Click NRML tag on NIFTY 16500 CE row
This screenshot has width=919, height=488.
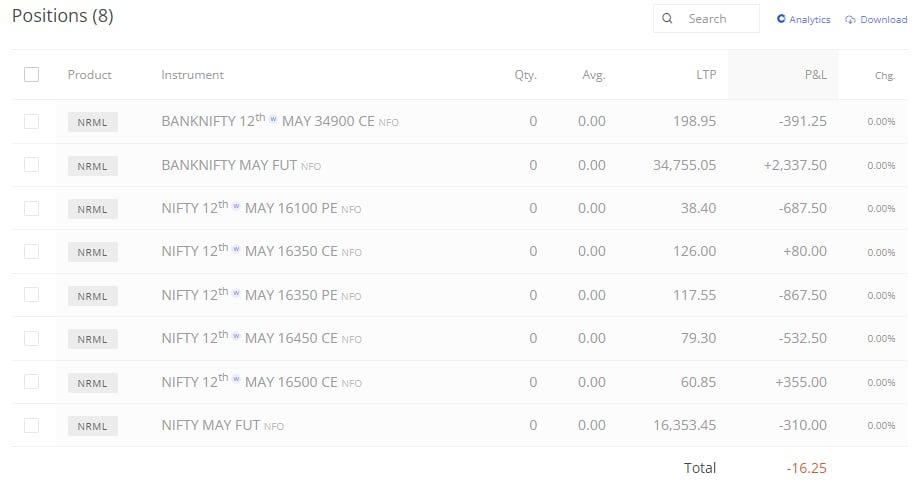[93, 383]
